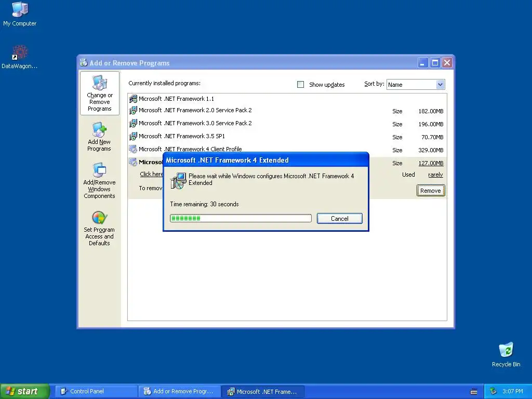Click the 3:07 PM taskbar clock
This screenshot has width=532, height=399.
point(513,391)
